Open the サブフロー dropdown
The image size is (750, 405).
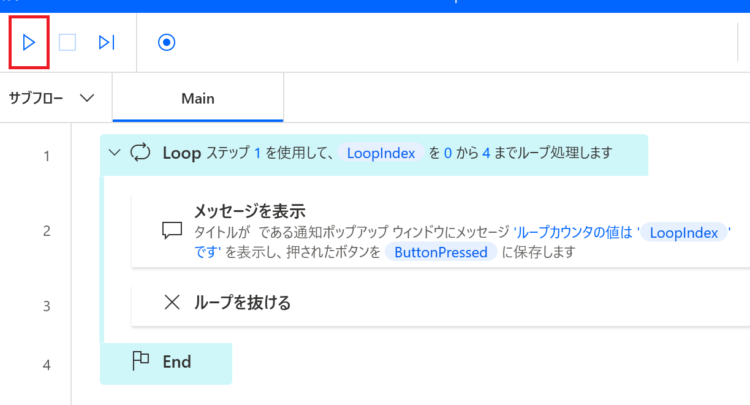tap(52, 98)
